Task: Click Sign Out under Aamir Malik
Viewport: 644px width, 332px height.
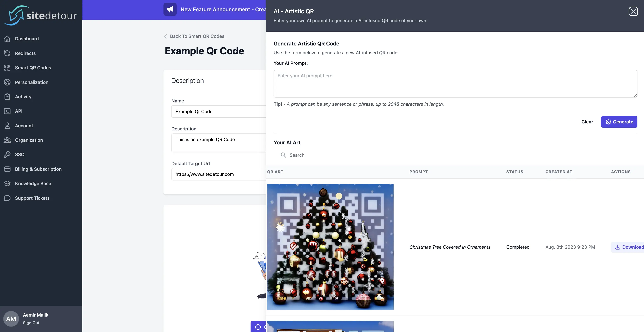Action: pos(31,323)
